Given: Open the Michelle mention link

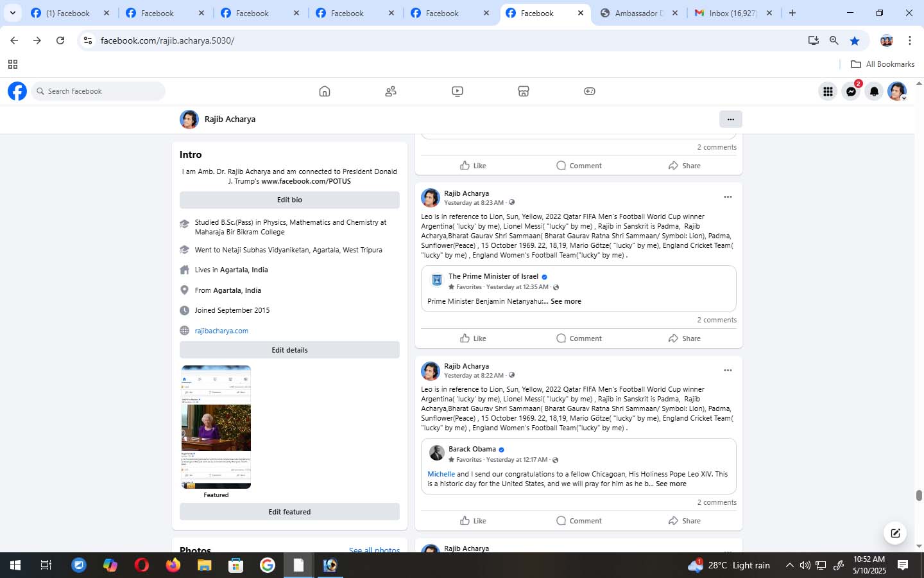Looking at the screenshot, I should point(441,474).
